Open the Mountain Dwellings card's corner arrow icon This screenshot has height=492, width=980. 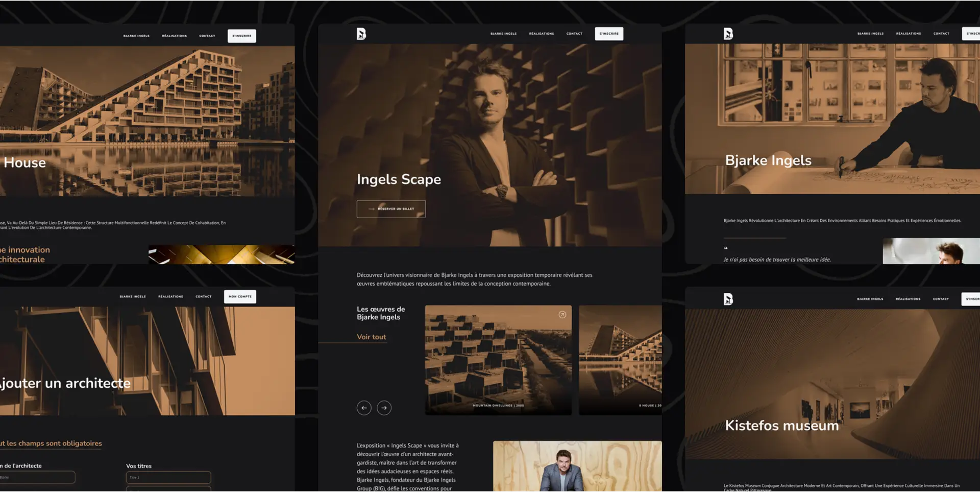(x=562, y=315)
